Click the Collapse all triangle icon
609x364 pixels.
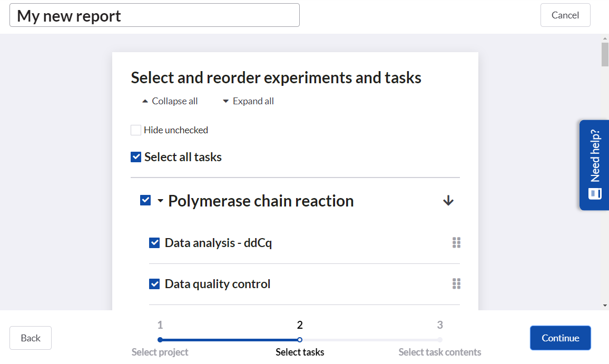(x=145, y=101)
